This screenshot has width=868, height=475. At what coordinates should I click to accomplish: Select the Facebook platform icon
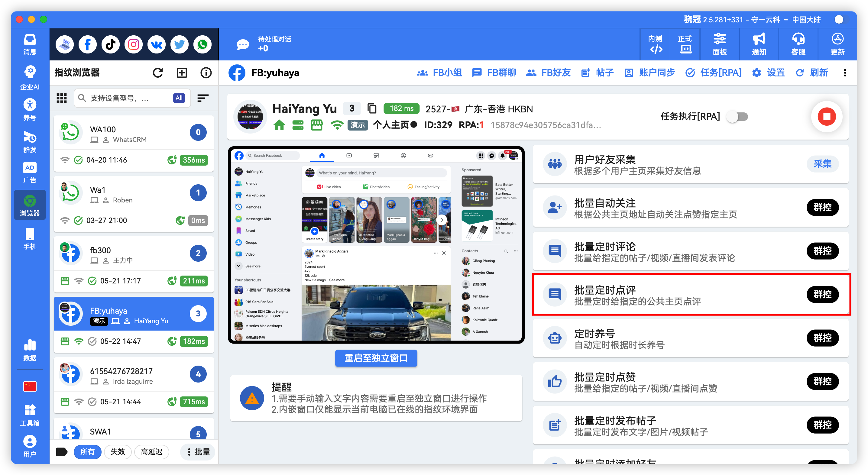click(x=87, y=44)
